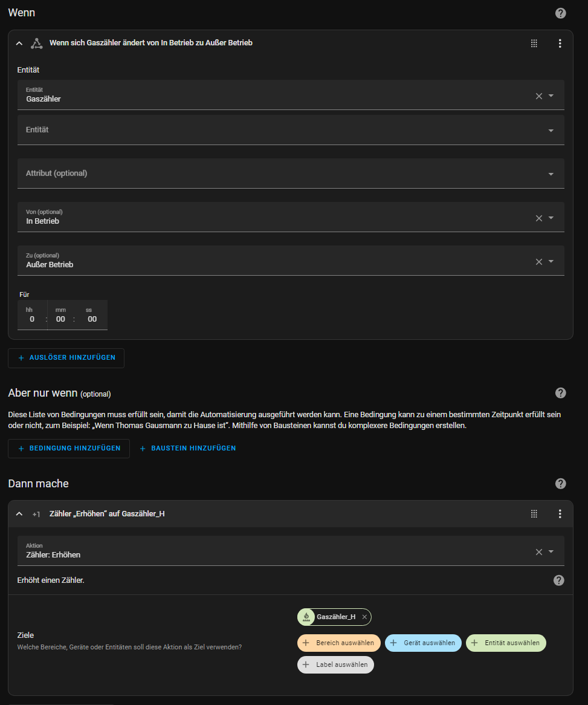Collapse the Gaszähler trigger card

tap(19, 44)
